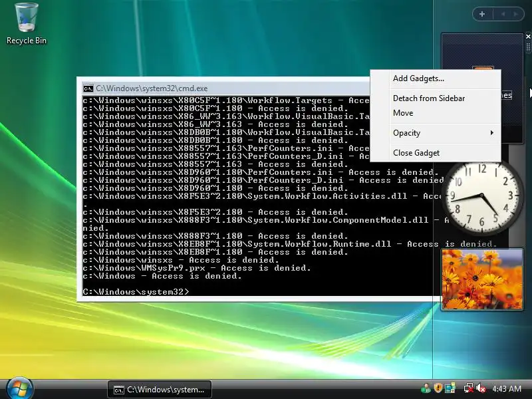Click the C:\Windows\system32> prompt line

click(136, 292)
